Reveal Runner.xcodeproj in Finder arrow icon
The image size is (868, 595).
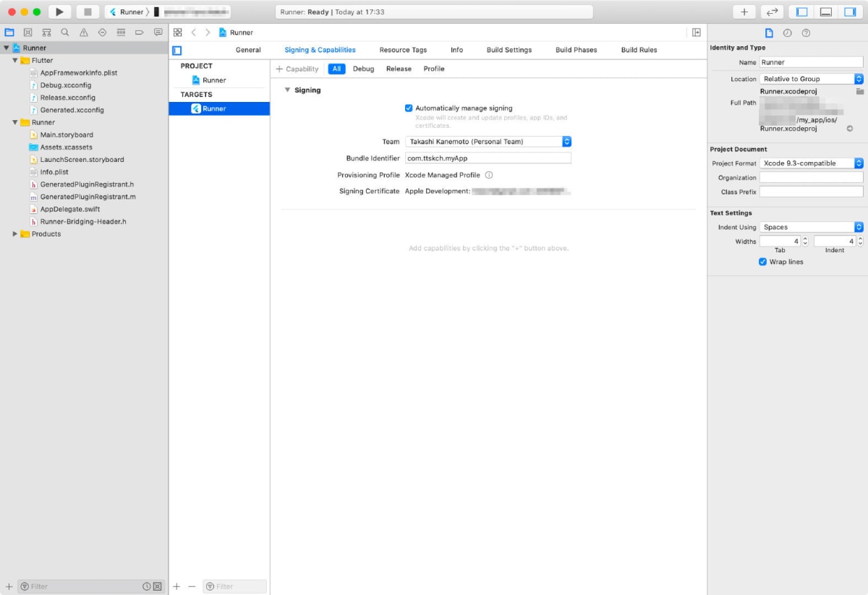(849, 129)
